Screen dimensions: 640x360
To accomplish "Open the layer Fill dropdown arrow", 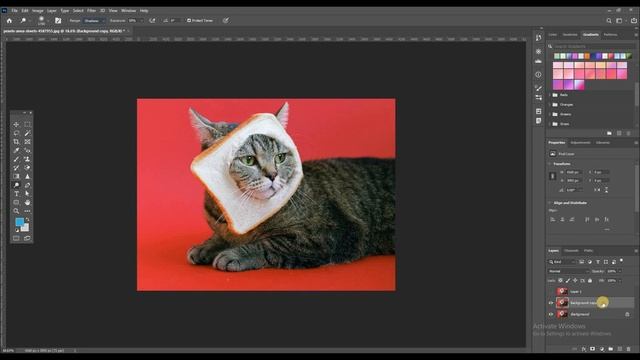I will [x=620, y=280].
